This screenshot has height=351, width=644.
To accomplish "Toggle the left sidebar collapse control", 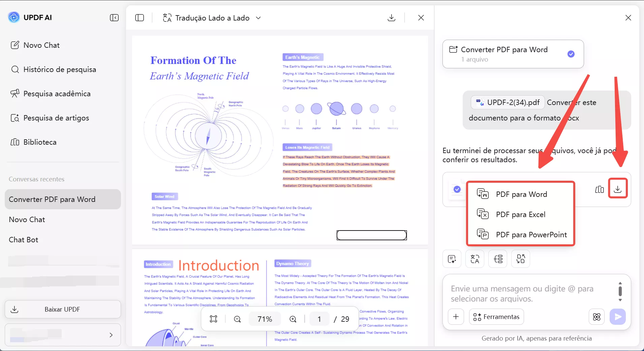I will (x=114, y=17).
